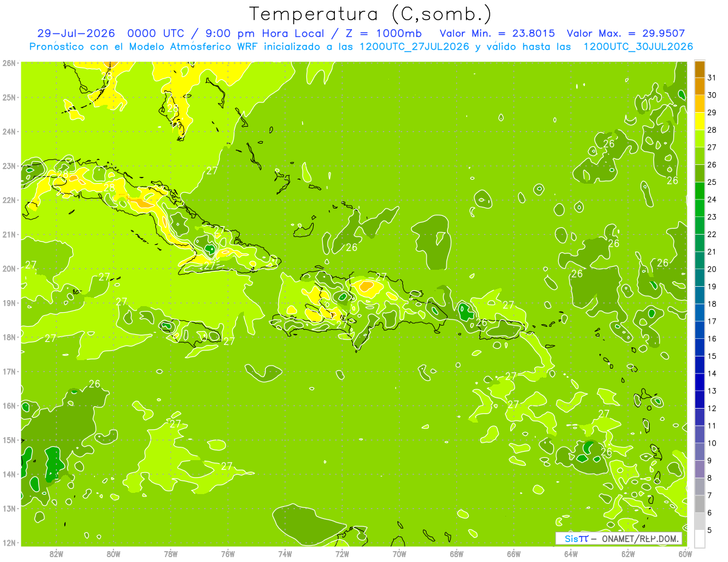728x562 pixels.
Task: Click the orange hot spot over northern Dominican Republic
Action: 366,286
